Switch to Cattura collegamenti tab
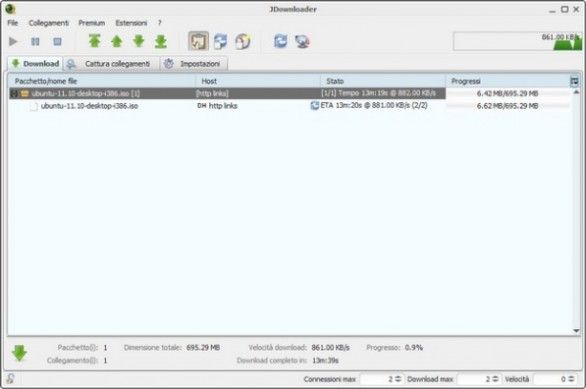The height and width of the screenshot is (389, 586). pyautogui.click(x=111, y=64)
